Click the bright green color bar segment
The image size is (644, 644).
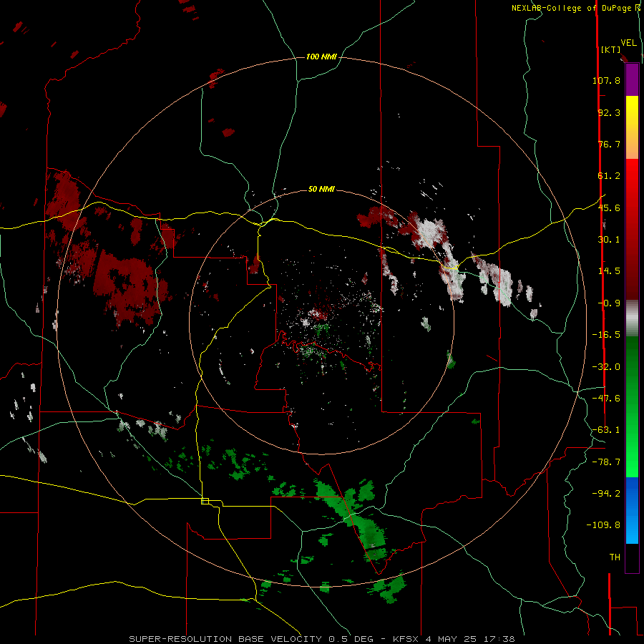632,407
